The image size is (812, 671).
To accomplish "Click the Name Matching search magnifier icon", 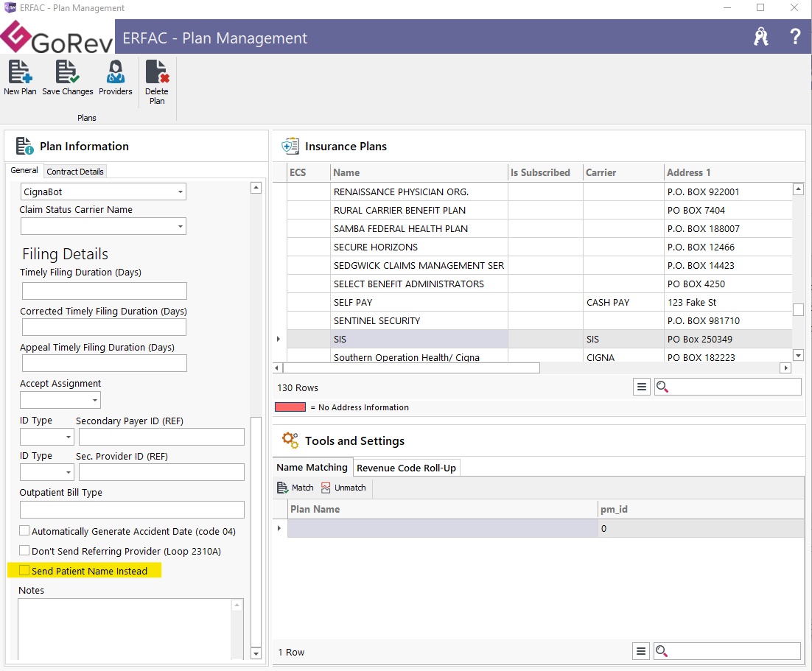I will point(661,651).
